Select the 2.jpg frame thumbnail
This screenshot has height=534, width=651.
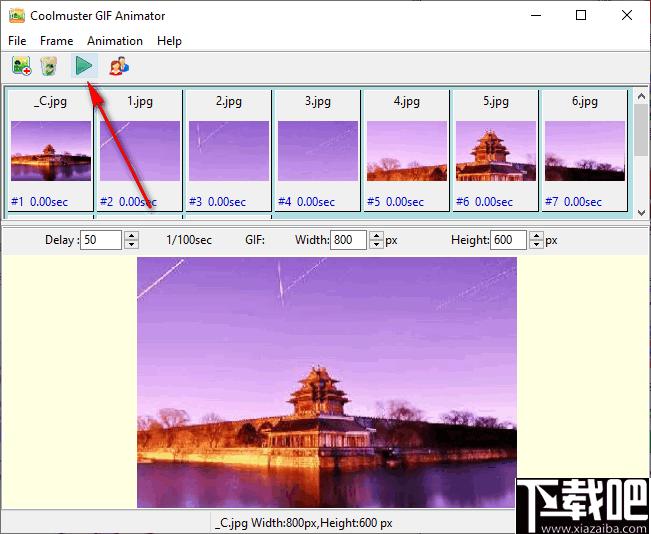(229, 151)
